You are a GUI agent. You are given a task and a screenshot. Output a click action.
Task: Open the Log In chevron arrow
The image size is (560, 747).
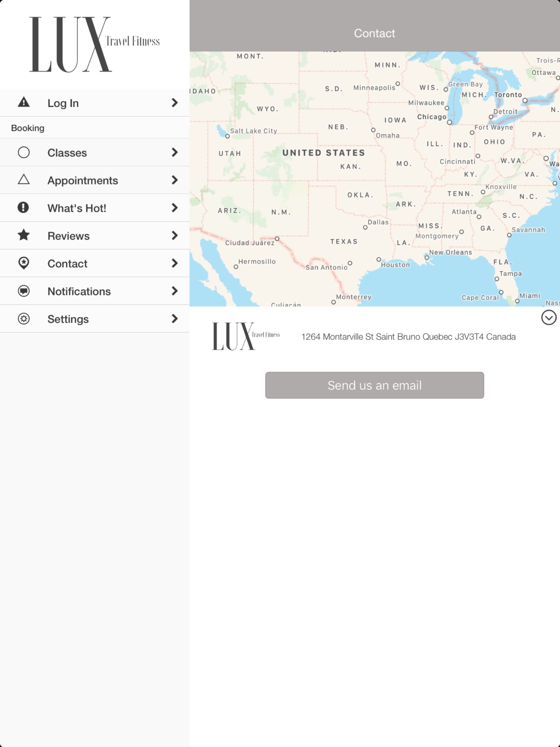click(175, 103)
